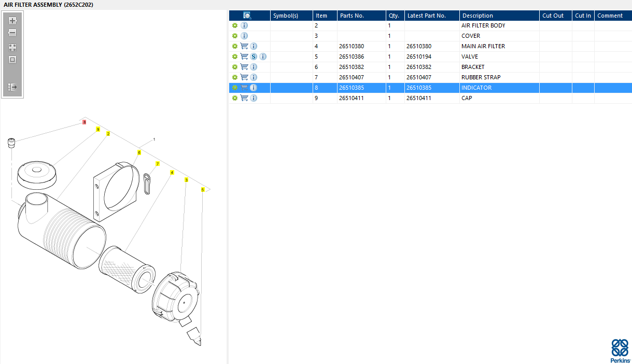Click gear icon in MAIN AIR FILTER row

coord(234,46)
